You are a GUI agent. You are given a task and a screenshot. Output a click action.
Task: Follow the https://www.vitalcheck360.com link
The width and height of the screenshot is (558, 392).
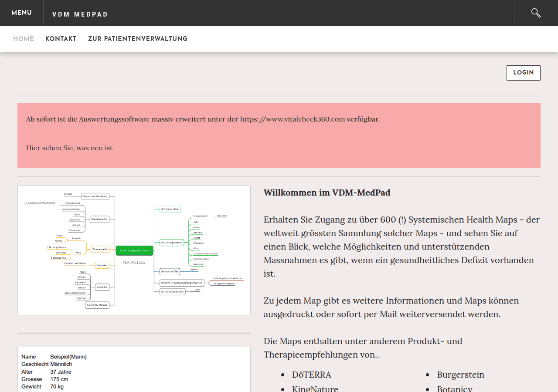293,119
